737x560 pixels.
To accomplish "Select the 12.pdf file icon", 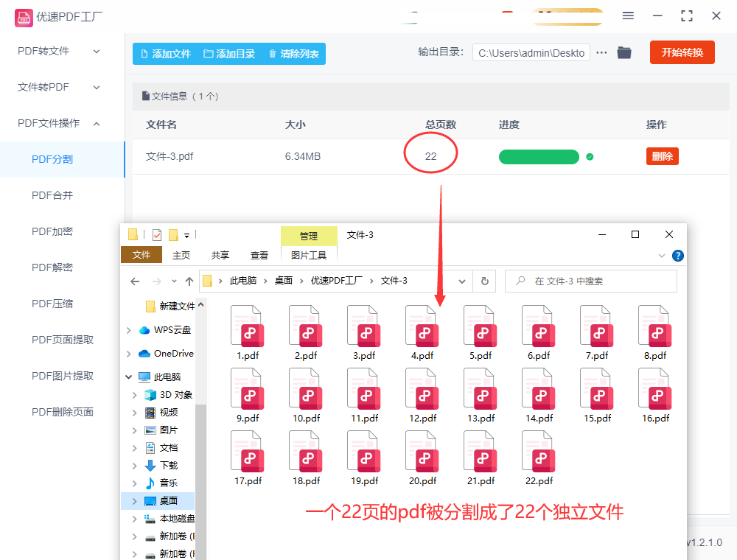I will (x=422, y=388).
